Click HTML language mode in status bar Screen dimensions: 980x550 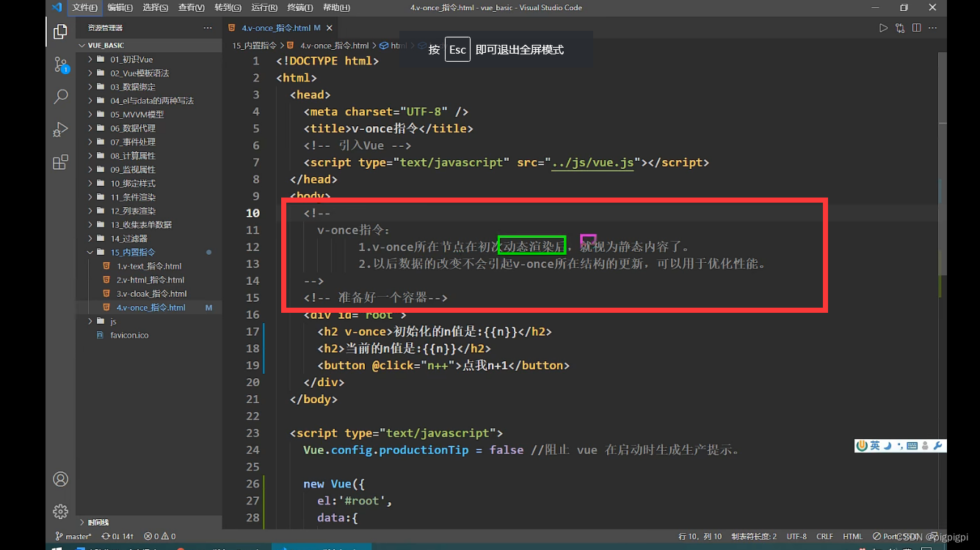852,536
